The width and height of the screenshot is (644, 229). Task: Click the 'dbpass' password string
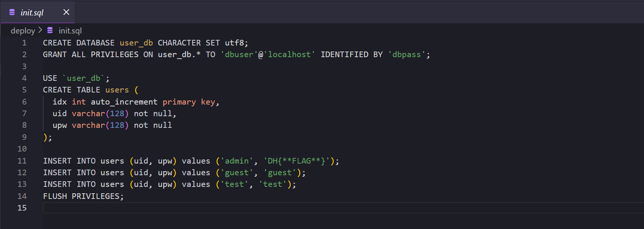(x=407, y=55)
